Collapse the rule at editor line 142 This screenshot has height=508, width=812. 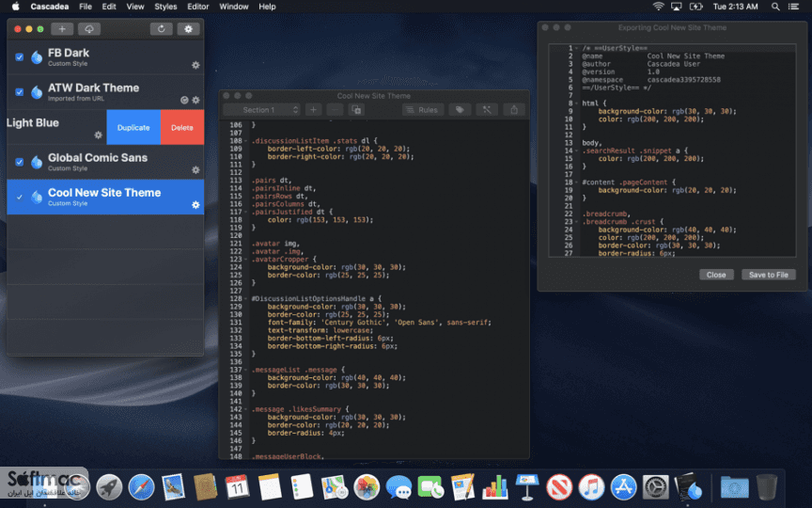pos(246,409)
